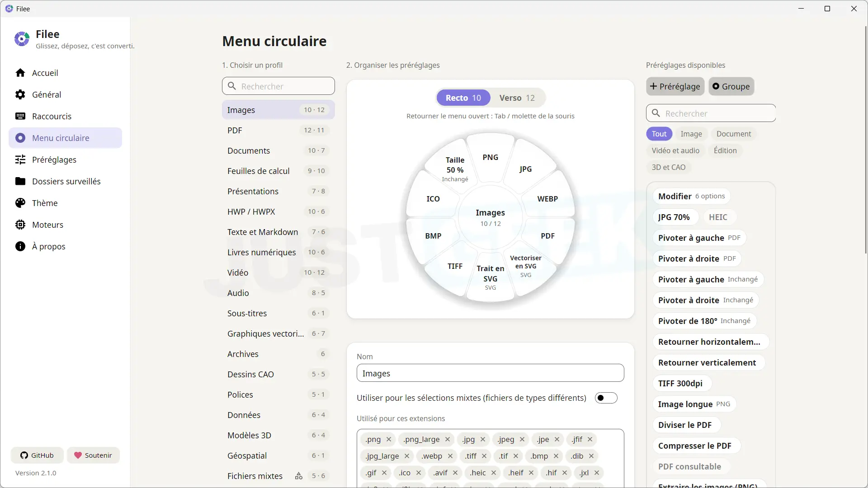Select the Vidéo profile row
The height and width of the screenshot is (488, 868).
(278, 272)
